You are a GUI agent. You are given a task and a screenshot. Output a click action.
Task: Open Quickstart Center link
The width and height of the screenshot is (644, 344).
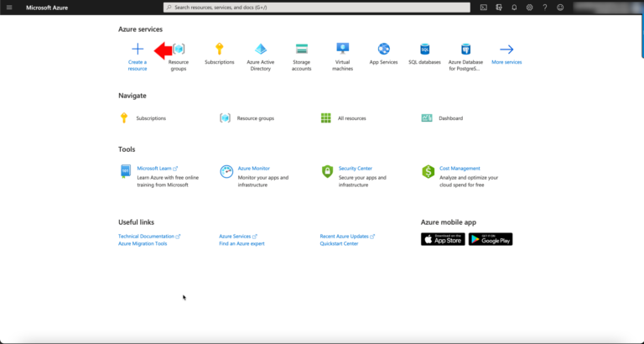point(340,243)
